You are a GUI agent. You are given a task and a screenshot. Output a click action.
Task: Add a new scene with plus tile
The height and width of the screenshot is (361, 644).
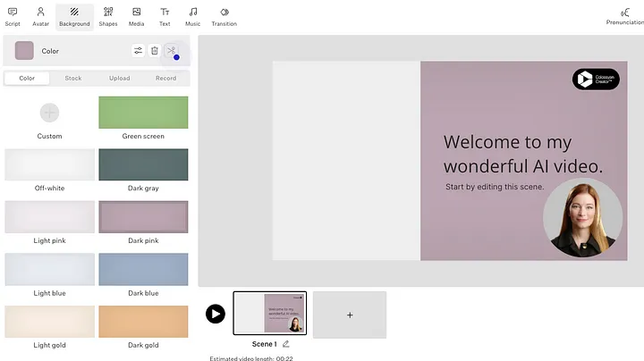pos(350,315)
